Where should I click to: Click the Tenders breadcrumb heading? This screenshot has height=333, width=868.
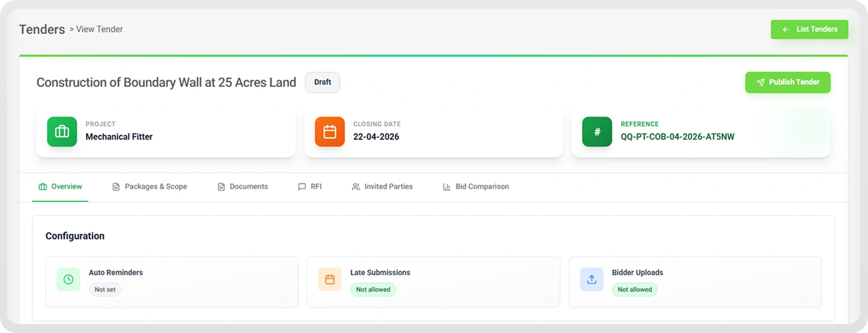click(x=42, y=29)
